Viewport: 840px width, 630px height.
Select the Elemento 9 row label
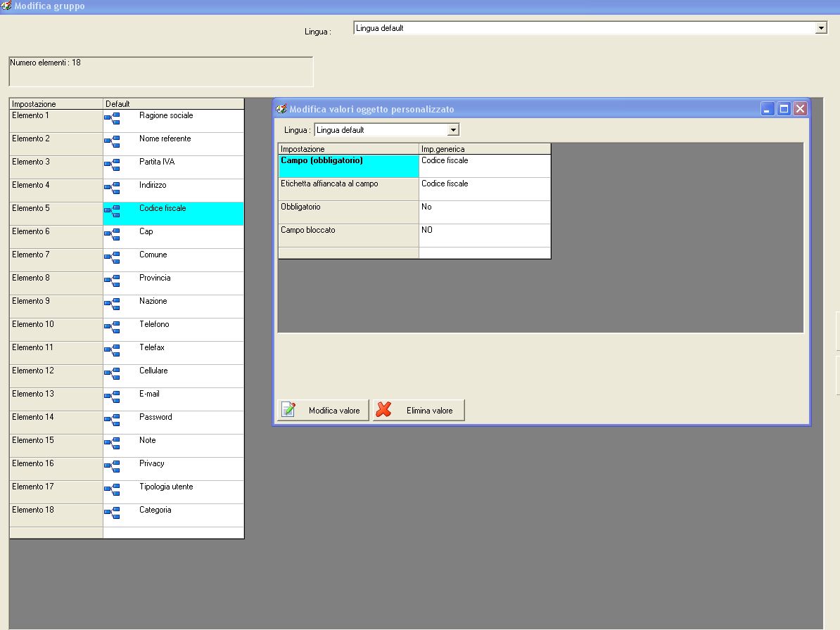click(x=56, y=306)
